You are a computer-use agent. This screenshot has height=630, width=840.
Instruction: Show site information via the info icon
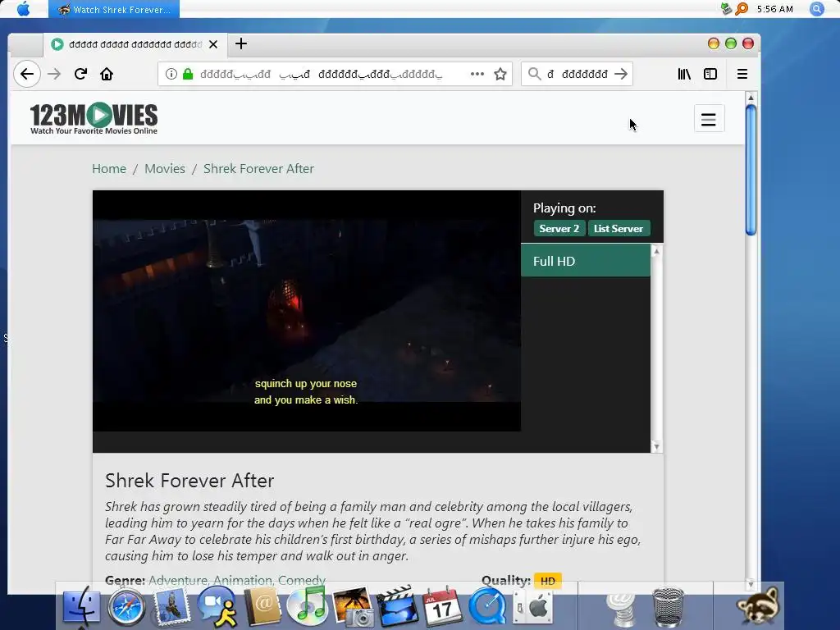[171, 74]
